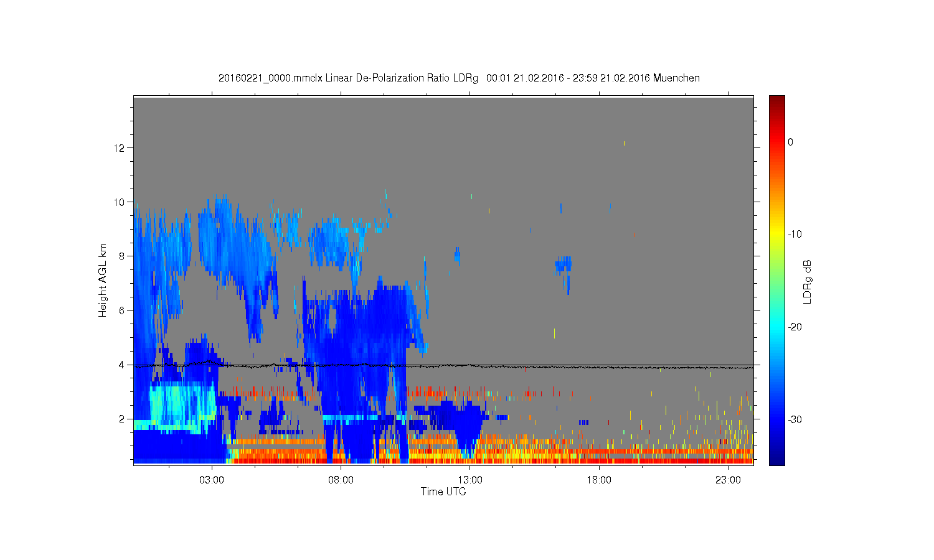Click the 'Height AGL km' y-axis label

coord(103,281)
